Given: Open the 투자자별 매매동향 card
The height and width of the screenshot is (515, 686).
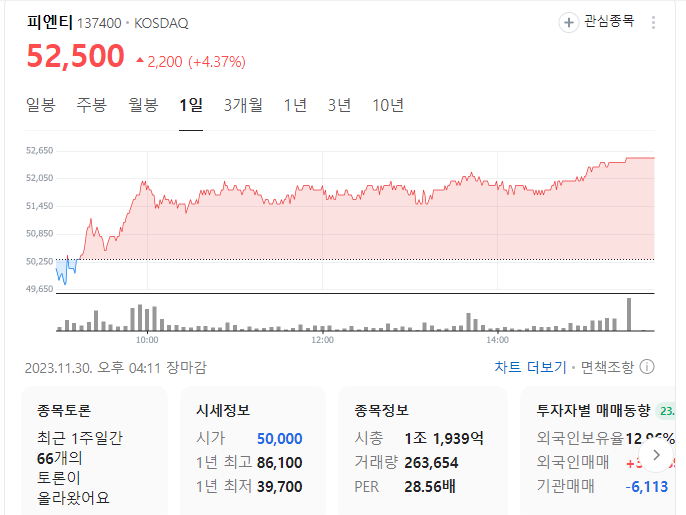Looking at the screenshot, I should pyautogui.click(x=598, y=451).
